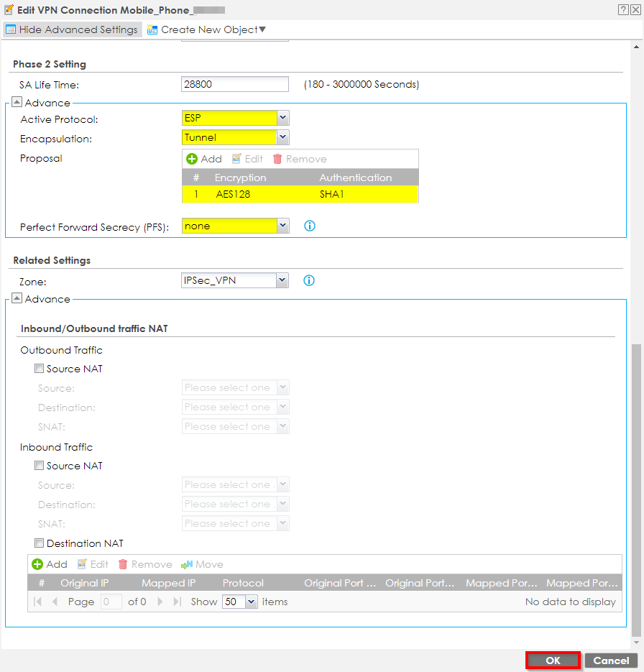Click the SA Life Time field
The image size is (644, 672).
tap(235, 84)
